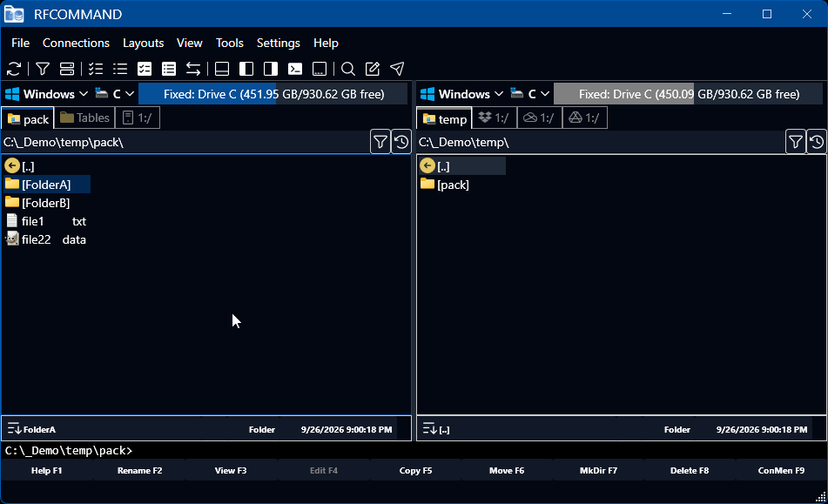Click the command line input C:\_Demo\temp\pack>

tap(414, 450)
